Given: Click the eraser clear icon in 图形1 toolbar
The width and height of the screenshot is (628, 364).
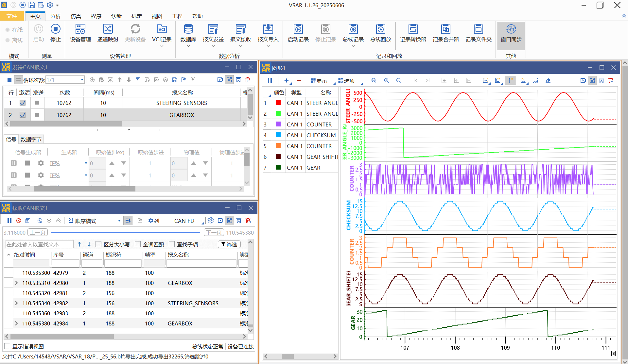Looking at the screenshot, I should click(x=548, y=80).
